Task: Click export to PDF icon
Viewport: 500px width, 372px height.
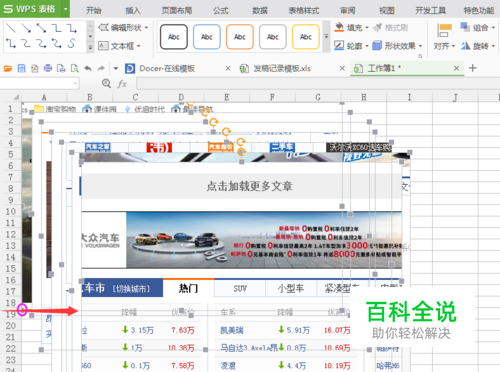Action: click(34, 69)
